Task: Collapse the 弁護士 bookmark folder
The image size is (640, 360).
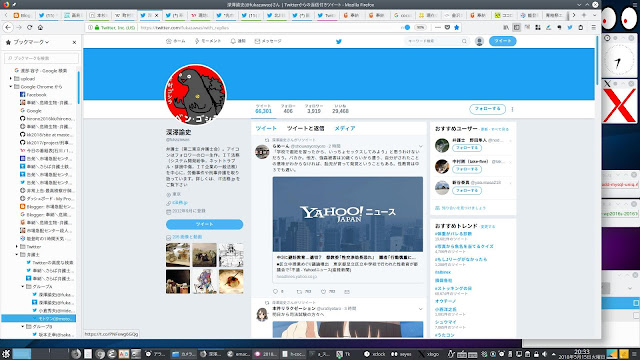Action: (17, 254)
